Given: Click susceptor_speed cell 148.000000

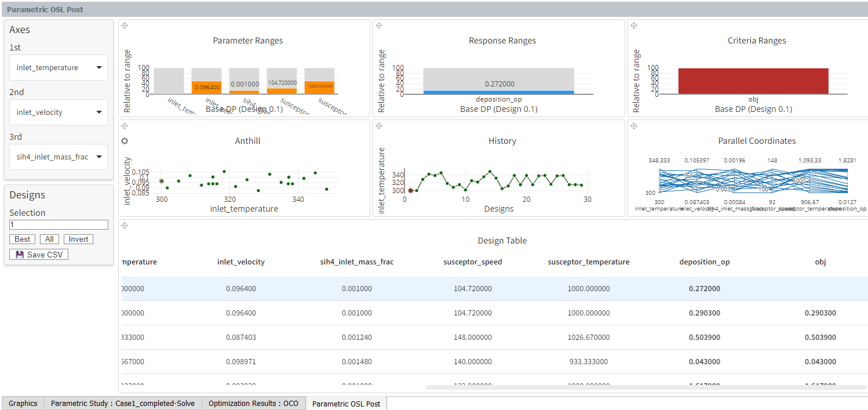Looking at the screenshot, I should point(473,338).
